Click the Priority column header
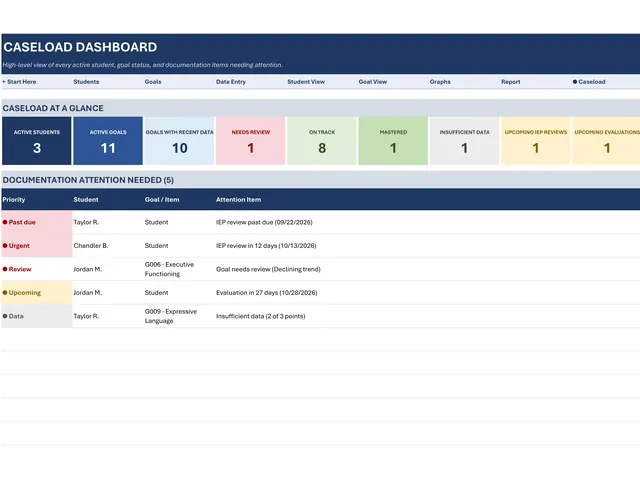The image size is (640, 480). coord(14,200)
